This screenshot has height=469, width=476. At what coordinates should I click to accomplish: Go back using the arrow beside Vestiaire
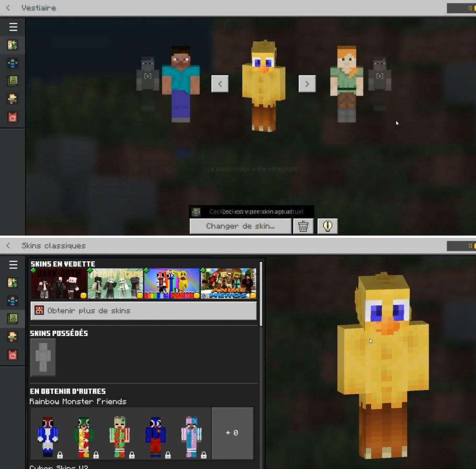(8, 8)
